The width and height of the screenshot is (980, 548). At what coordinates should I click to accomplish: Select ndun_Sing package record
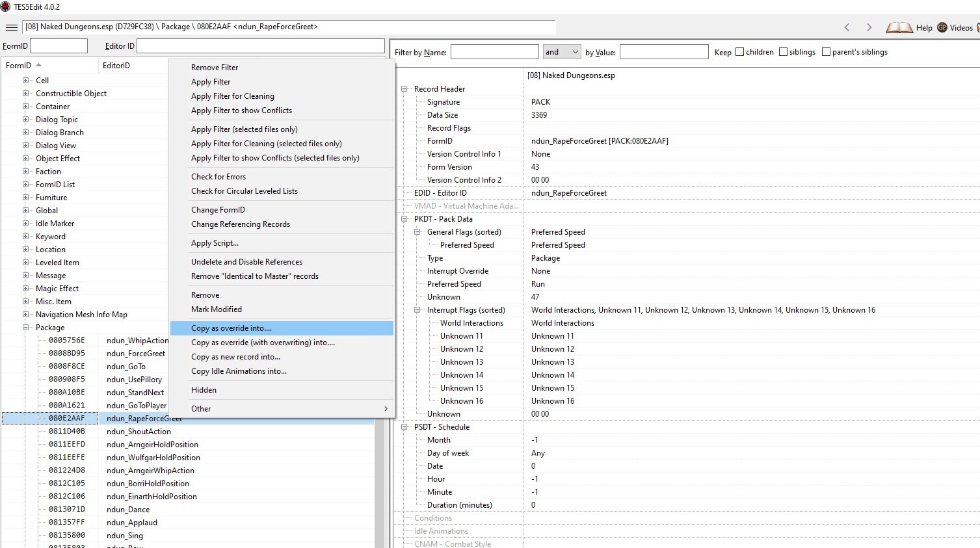(x=125, y=536)
